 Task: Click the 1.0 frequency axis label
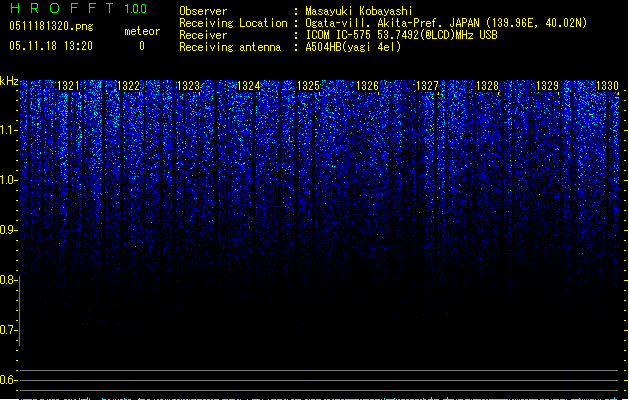click(8, 180)
